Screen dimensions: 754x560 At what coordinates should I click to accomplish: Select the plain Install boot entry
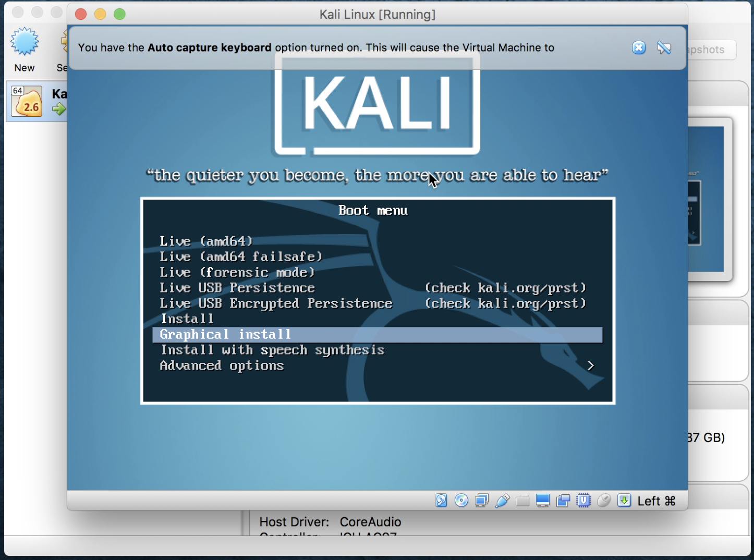(x=187, y=319)
